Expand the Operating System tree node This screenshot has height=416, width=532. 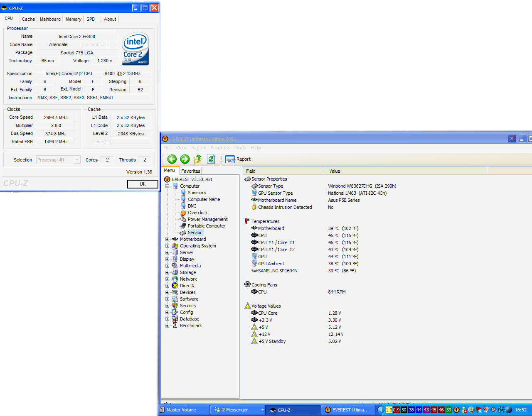point(167,246)
